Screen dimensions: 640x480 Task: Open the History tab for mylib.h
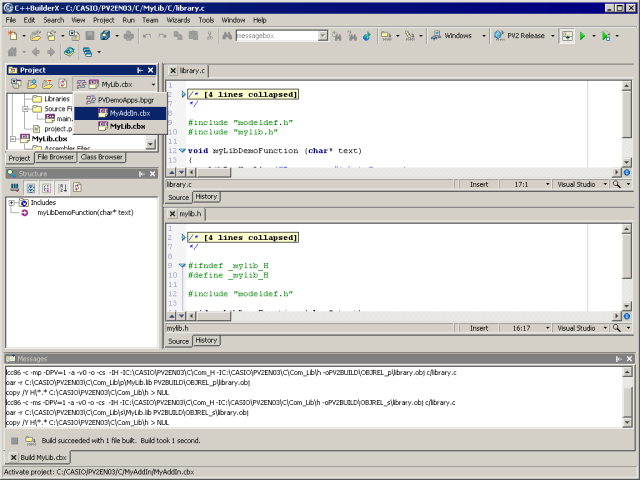[x=206, y=340]
